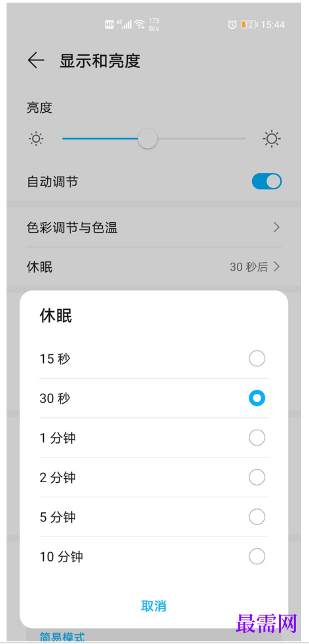Tap the high brightness sun icon
Viewport: 309px width, 644px height.
(272, 139)
